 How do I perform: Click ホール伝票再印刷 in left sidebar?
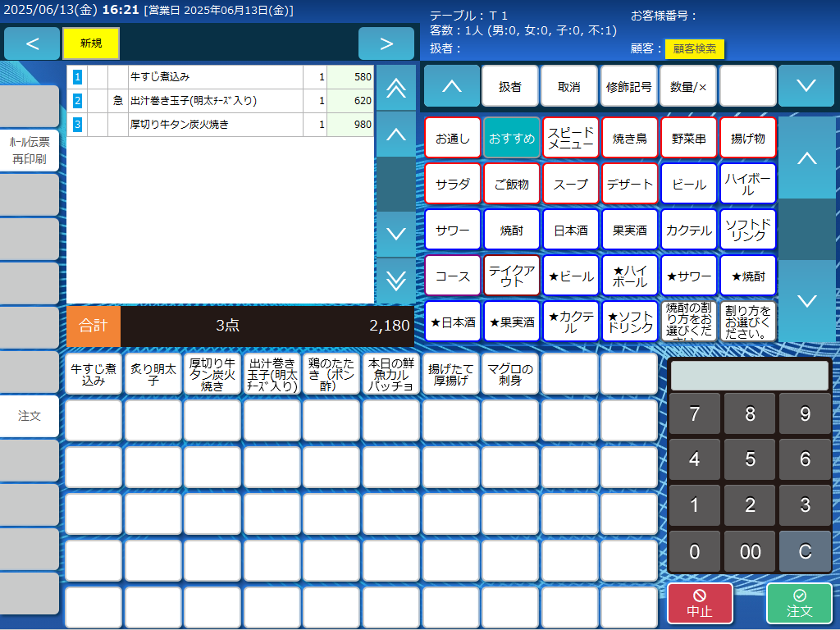click(30, 151)
